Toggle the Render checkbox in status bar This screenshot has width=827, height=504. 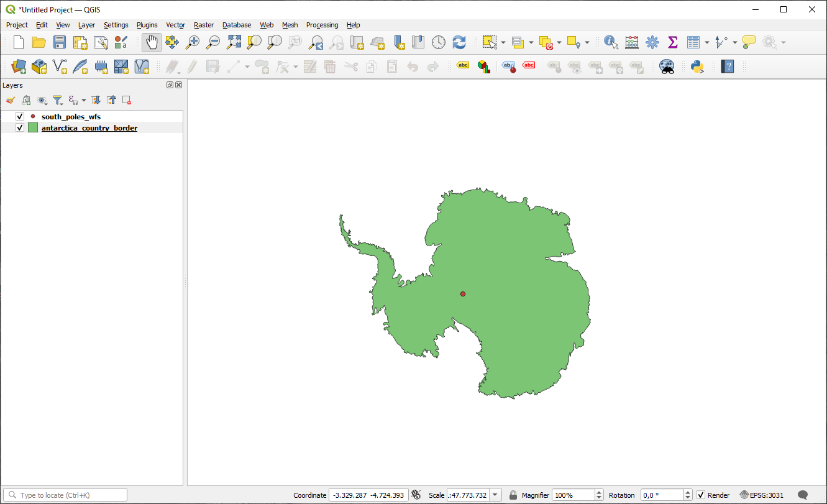(x=701, y=495)
